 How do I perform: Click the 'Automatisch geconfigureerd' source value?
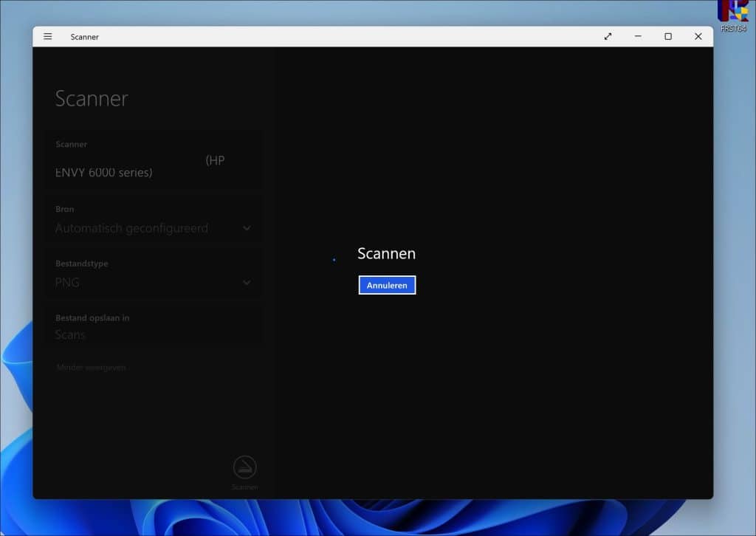coord(131,228)
